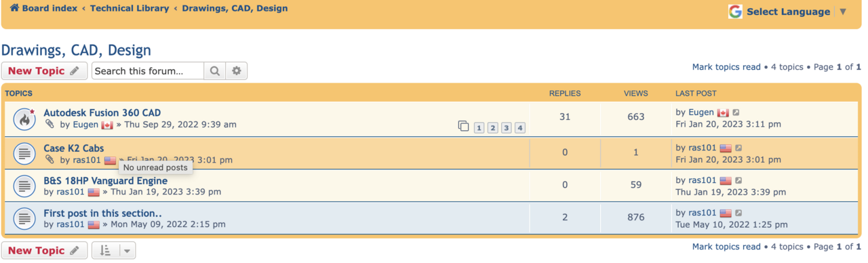
Task: Click the search magnifier icon button
Action: [214, 71]
